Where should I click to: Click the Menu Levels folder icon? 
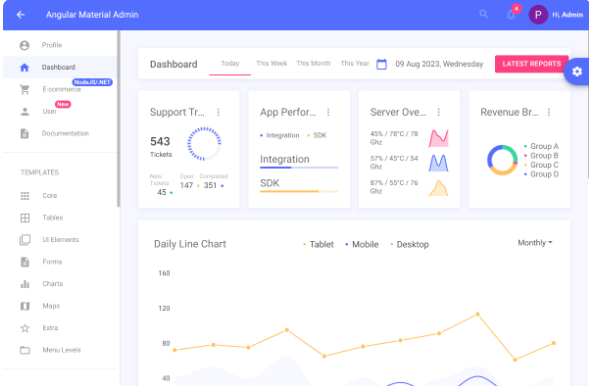point(25,350)
